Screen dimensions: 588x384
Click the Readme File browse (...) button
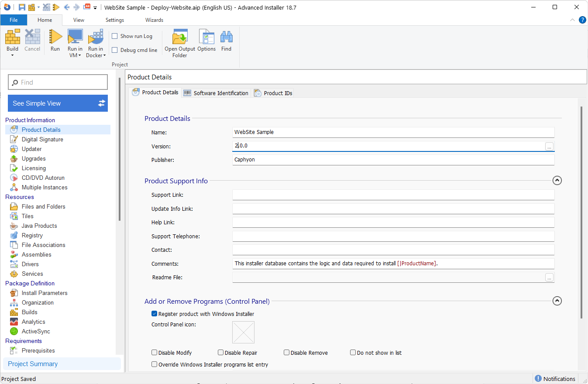(549, 278)
